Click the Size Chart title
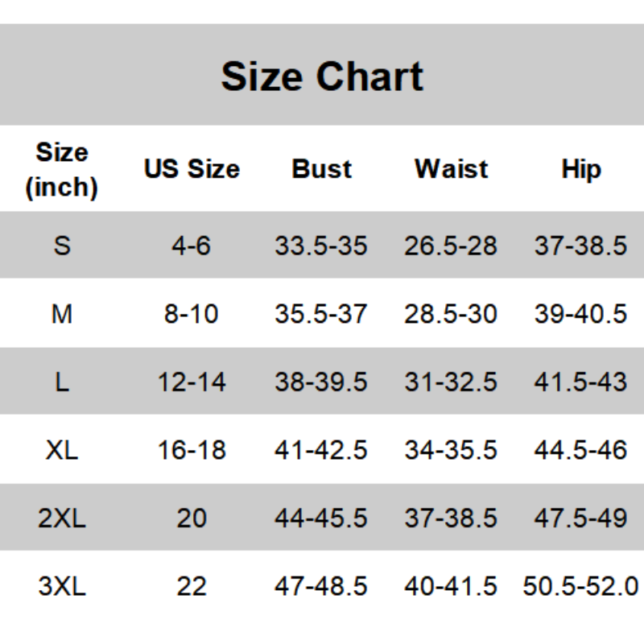Image resolution: width=644 pixels, height=644 pixels. pyautogui.click(x=322, y=76)
